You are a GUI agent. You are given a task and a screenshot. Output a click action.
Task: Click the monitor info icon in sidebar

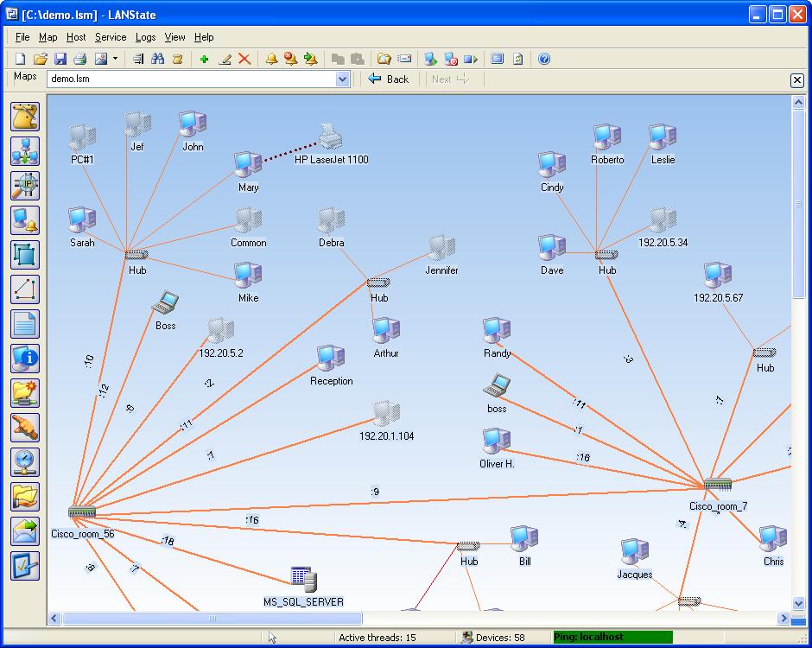[x=25, y=358]
